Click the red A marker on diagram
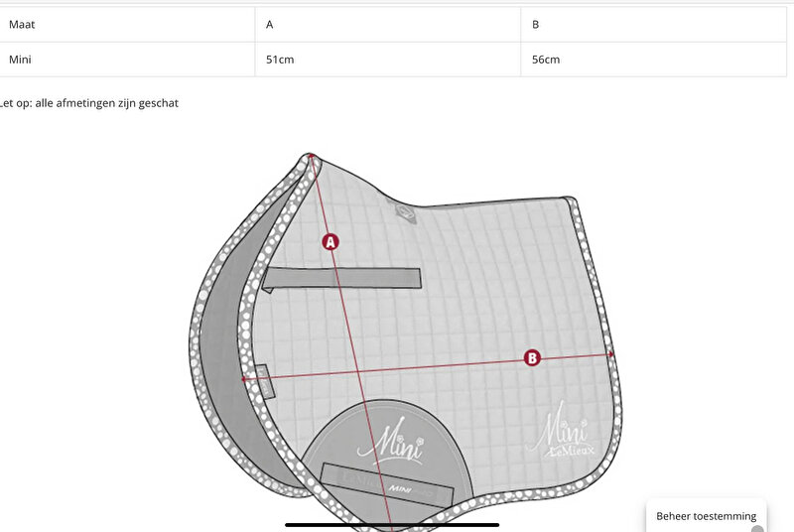 coord(331,242)
